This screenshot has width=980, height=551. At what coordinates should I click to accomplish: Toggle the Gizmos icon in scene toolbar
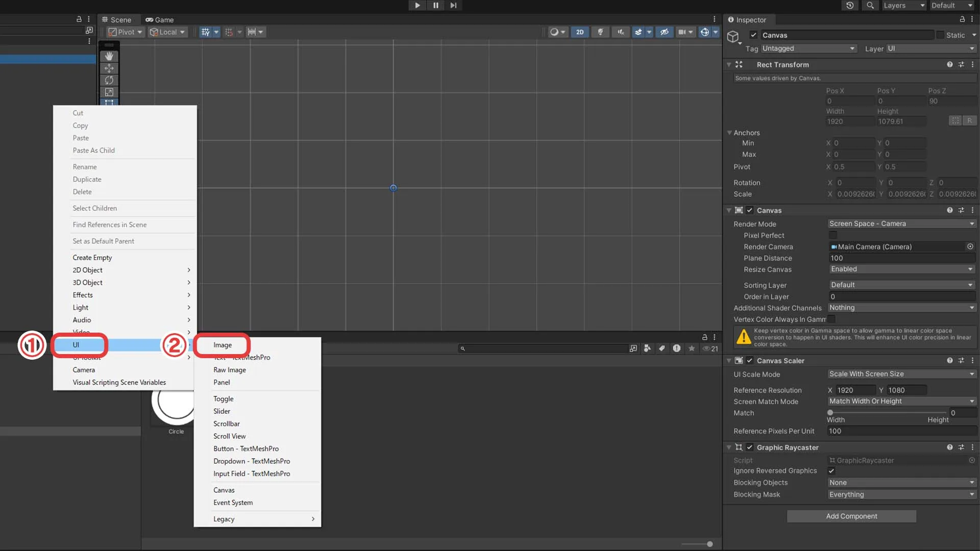[705, 32]
